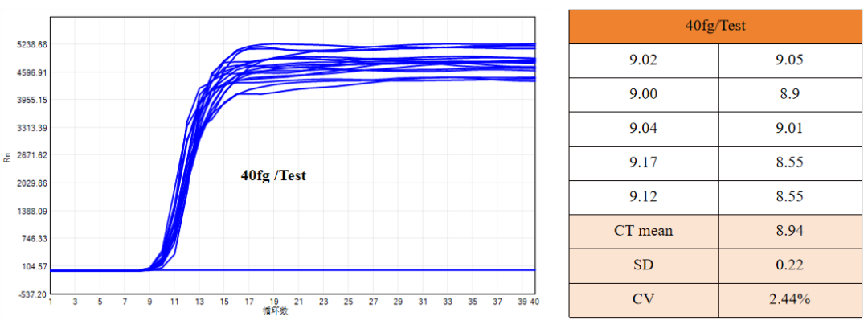
Task: Select the 9.04 table cell
Action: coord(643,129)
